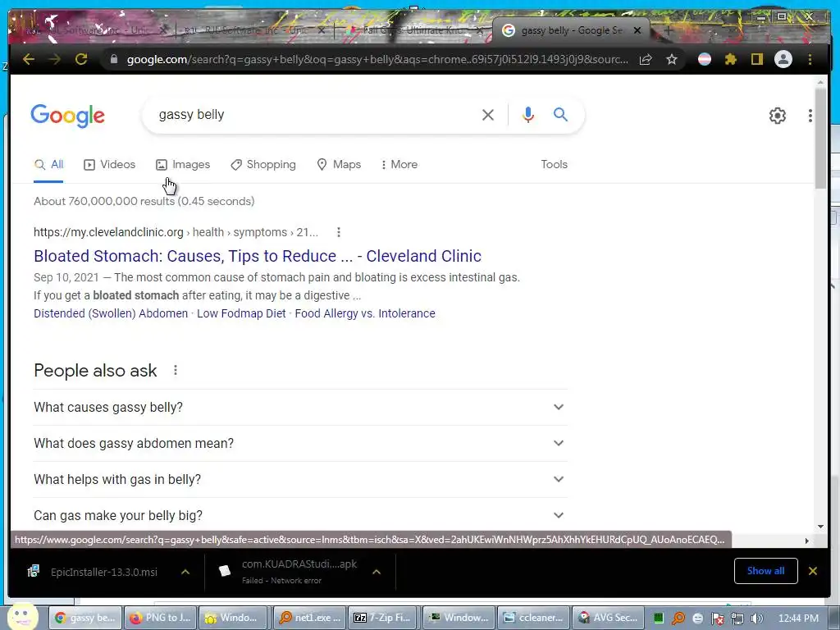The image size is (840, 630).
Task: Expand "Can gas make your belly big?"
Action: [300, 515]
